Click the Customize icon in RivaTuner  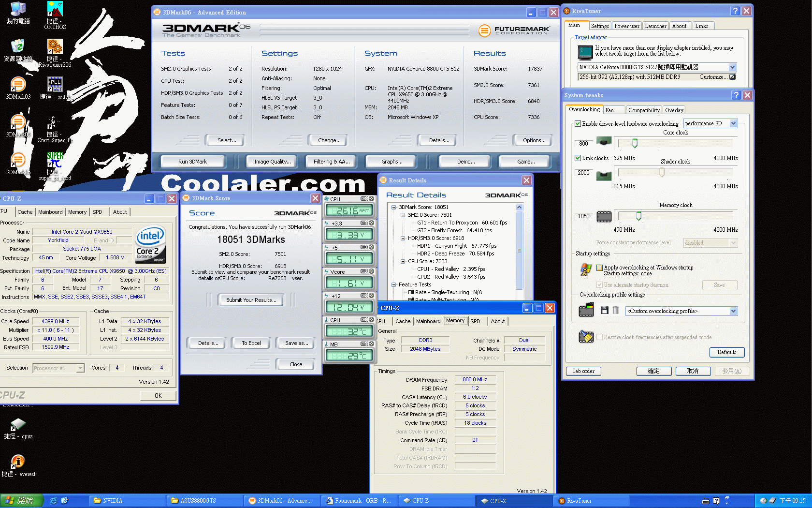point(732,77)
